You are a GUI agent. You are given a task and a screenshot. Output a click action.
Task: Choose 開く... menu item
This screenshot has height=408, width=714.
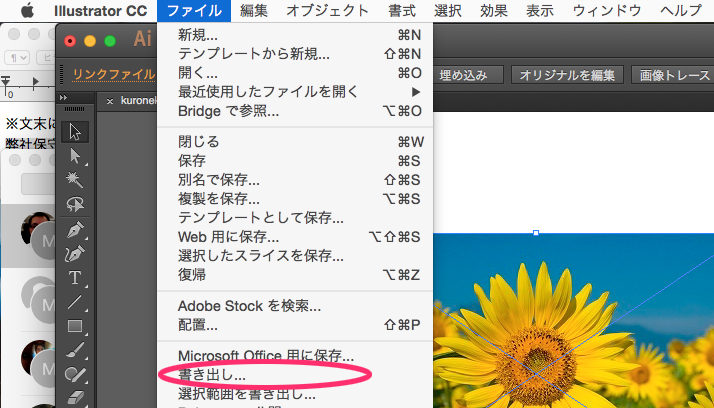(x=295, y=73)
